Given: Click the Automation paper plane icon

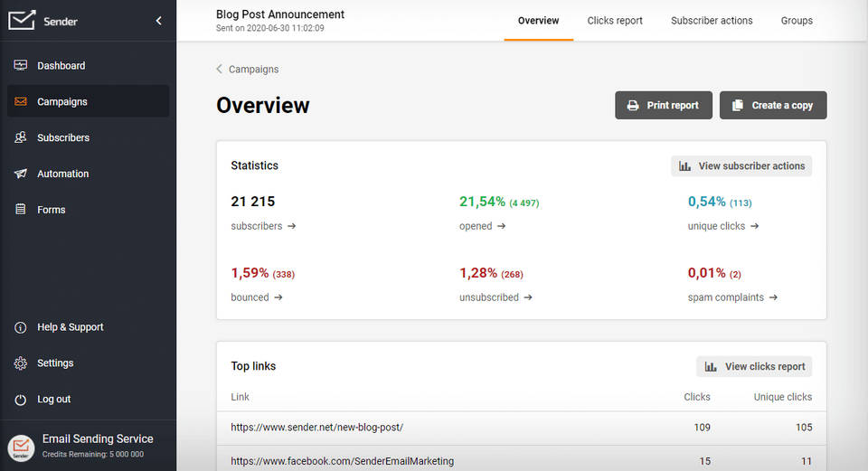Looking at the screenshot, I should tap(21, 174).
